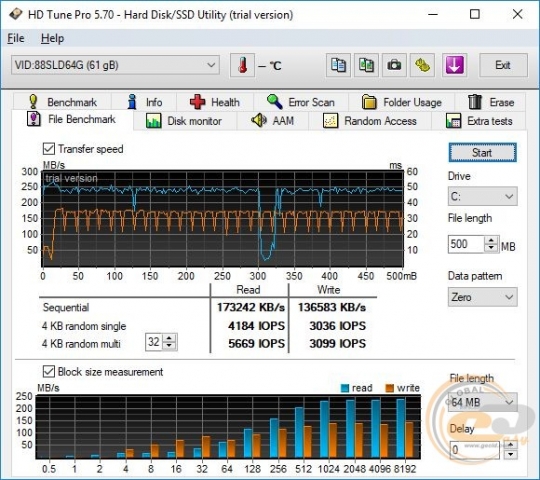
Task: Open the 64 MB file length dropdown
Action: click(482, 402)
